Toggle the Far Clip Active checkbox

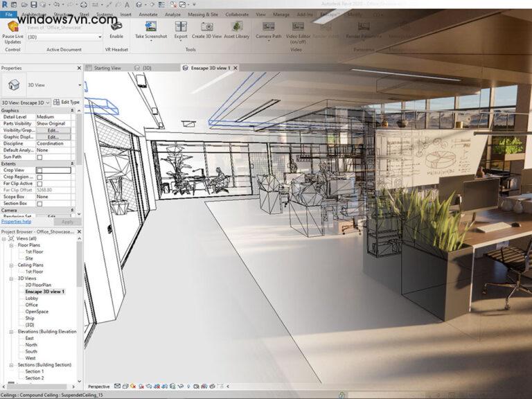point(39,184)
